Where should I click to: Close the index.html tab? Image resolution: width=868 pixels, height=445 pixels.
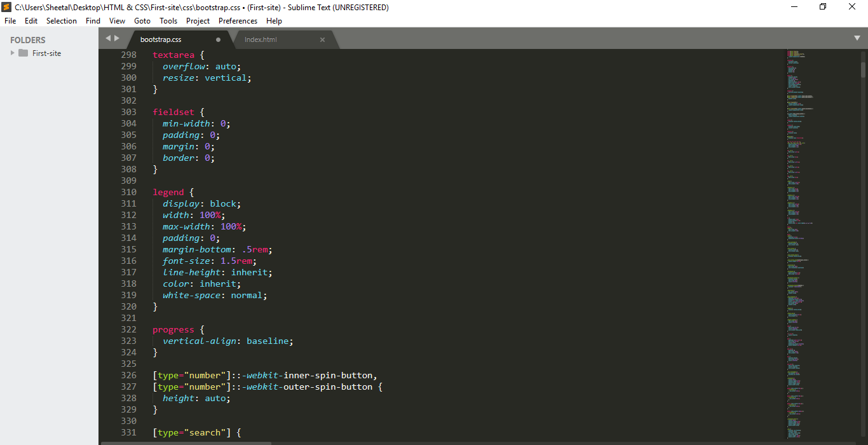click(x=322, y=39)
